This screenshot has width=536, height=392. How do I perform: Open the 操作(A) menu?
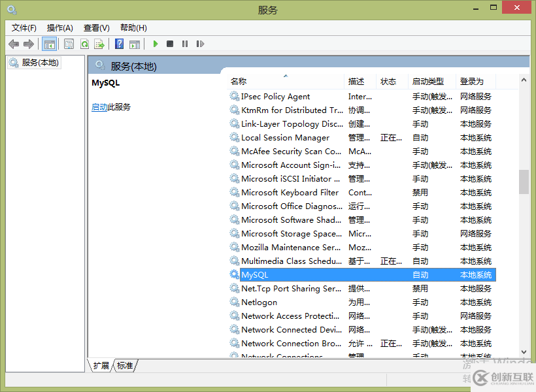60,28
